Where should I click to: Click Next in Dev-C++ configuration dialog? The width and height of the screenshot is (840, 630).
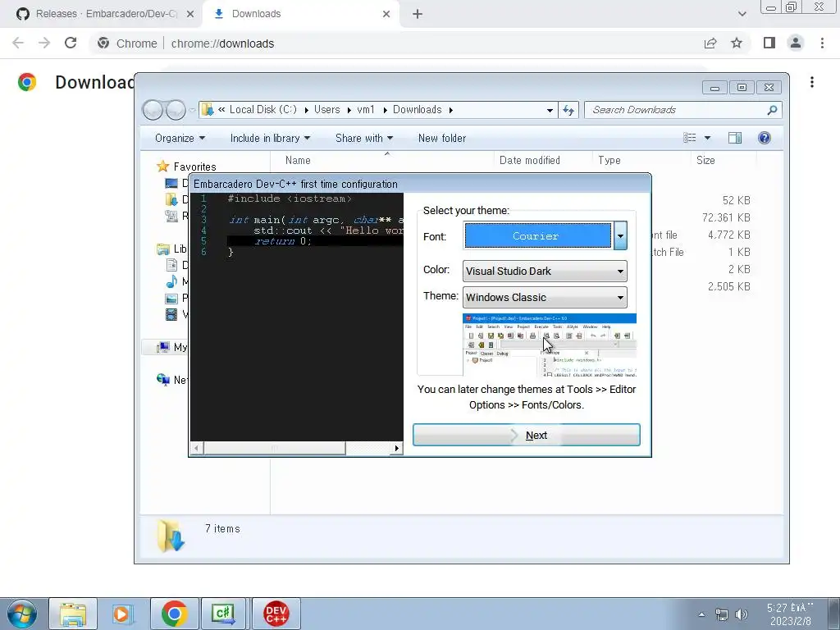coord(526,435)
